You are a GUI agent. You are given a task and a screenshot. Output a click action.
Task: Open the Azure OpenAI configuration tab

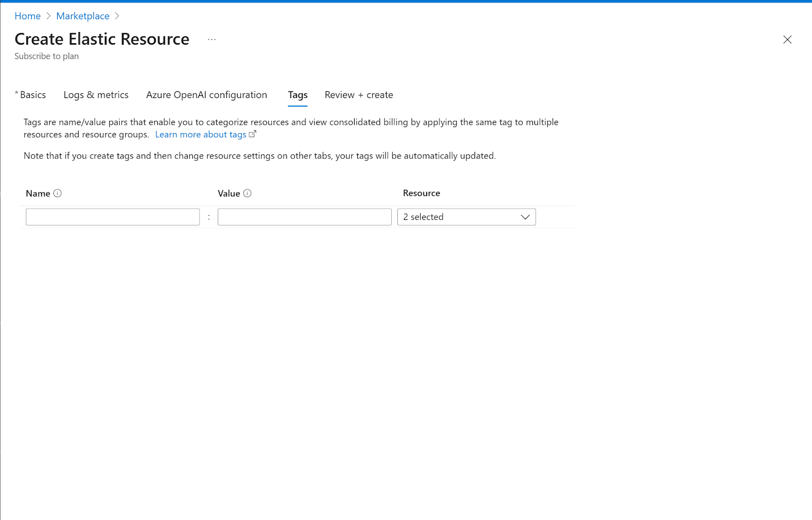(x=206, y=94)
